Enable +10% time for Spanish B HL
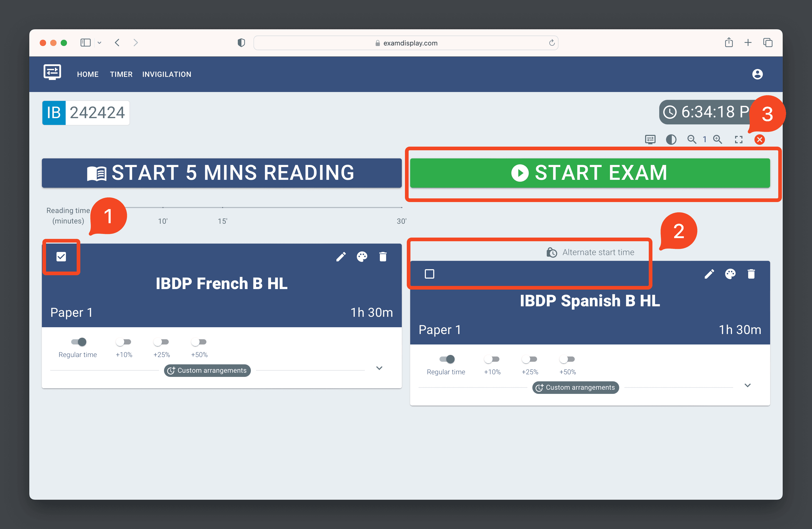 (492, 359)
